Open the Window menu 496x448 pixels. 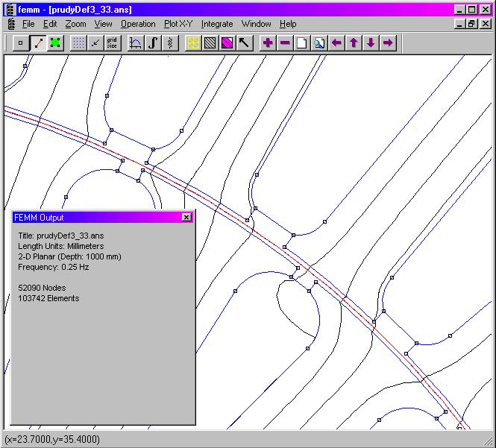click(x=257, y=24)
